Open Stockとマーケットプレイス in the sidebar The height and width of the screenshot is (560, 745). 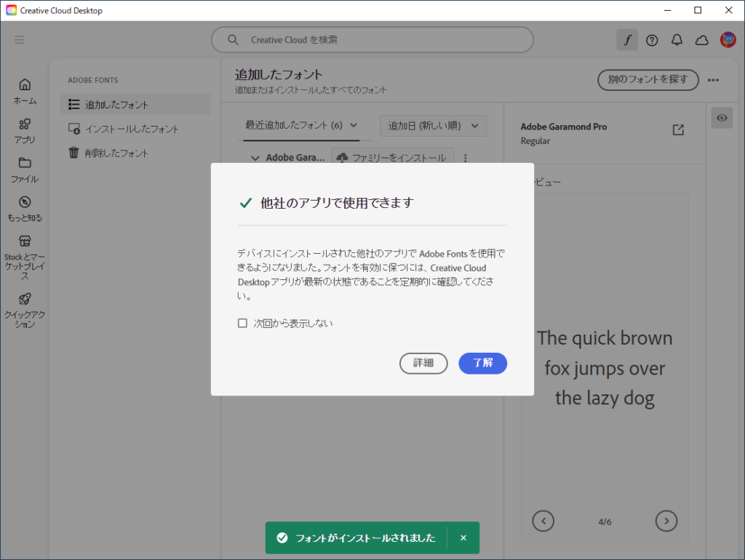click(25, 258)
